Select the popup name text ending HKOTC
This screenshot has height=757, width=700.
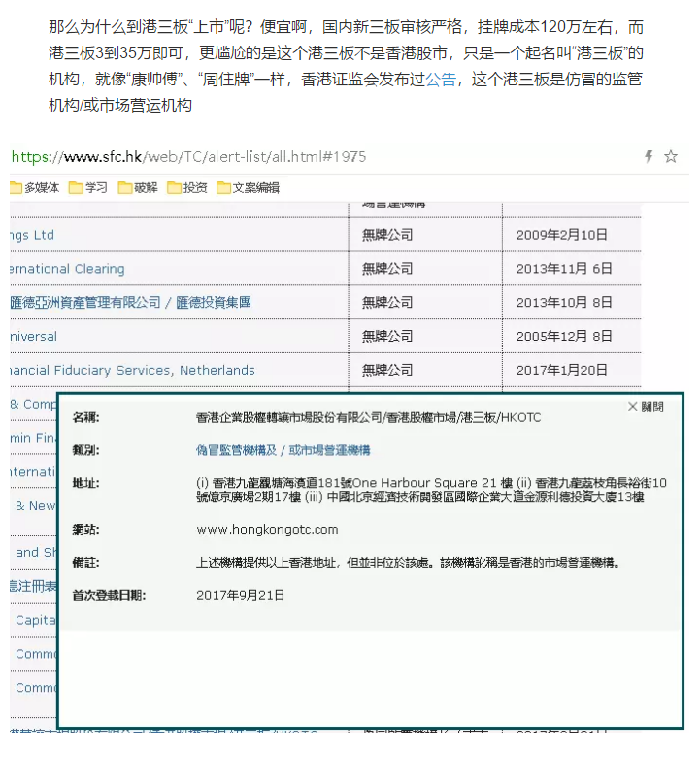pyautogui.click(x=368, y=417)
